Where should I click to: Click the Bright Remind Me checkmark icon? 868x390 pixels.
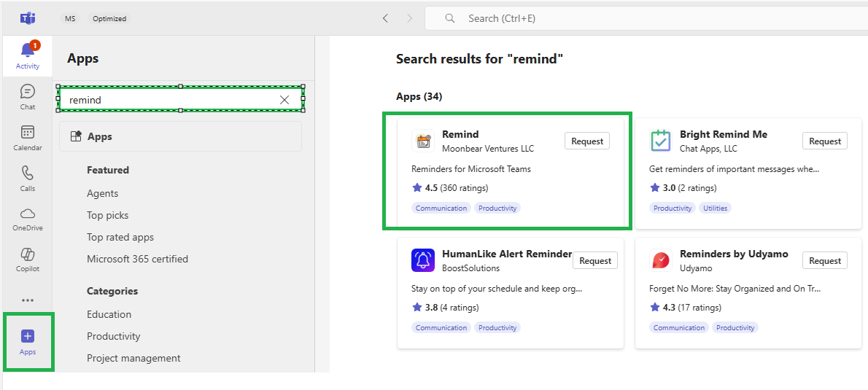tap(660, 141)
